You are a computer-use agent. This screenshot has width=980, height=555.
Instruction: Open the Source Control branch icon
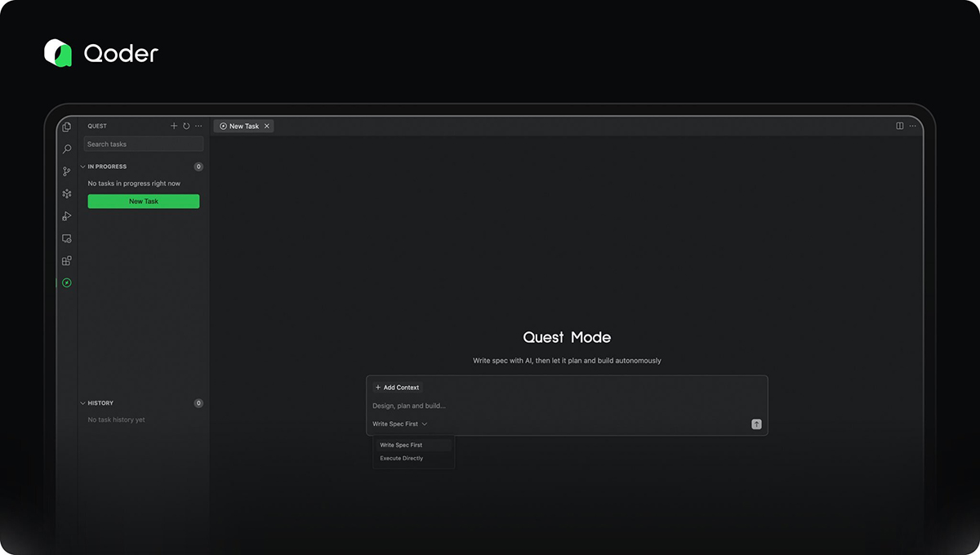tap(67, 171)
